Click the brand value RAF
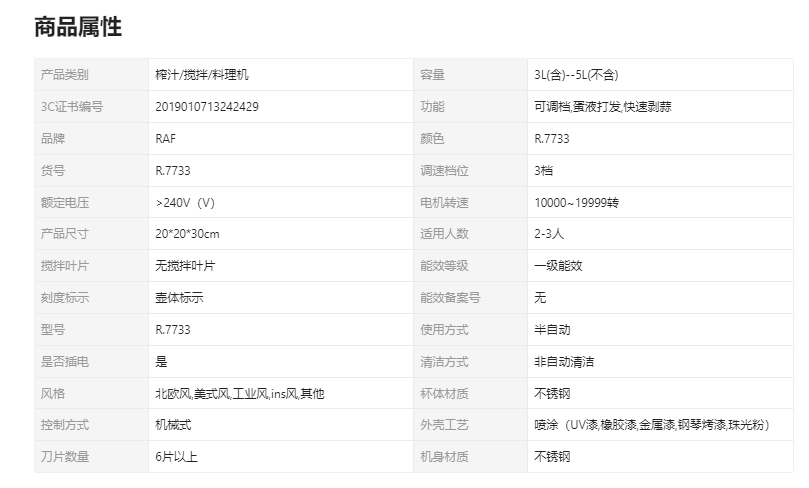The width and height of the screenshot is (809, 488). 166,139
